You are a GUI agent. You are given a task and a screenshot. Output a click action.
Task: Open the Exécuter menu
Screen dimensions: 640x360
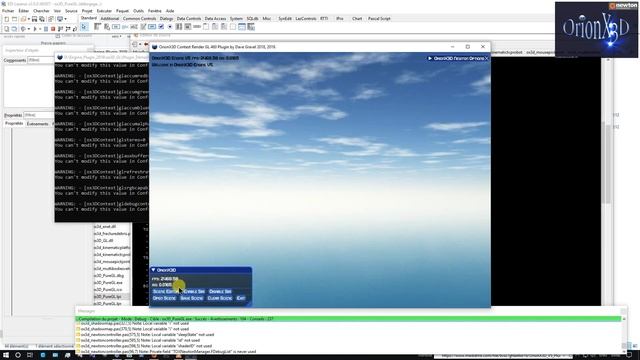(x=104, y=11)
